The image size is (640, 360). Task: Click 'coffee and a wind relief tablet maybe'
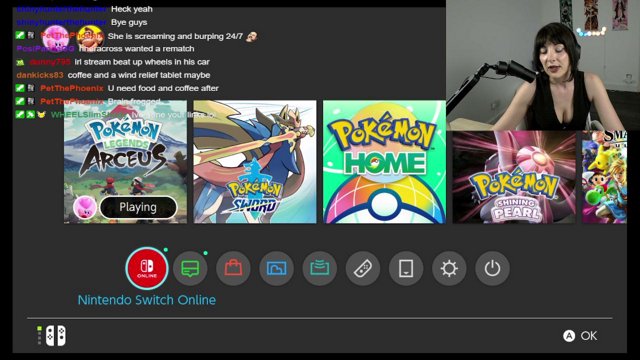click(139, 75)
